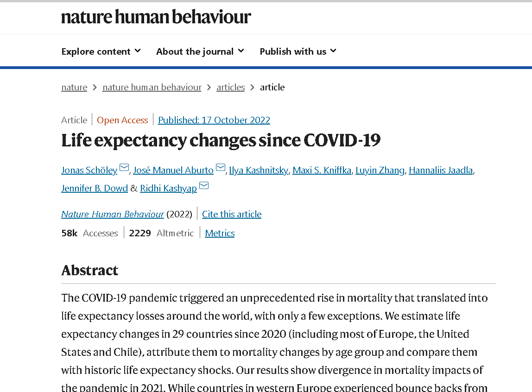Navigate to the articles breadcrumb
Viewport: 532px width, 392px height.
pos(231,87)
